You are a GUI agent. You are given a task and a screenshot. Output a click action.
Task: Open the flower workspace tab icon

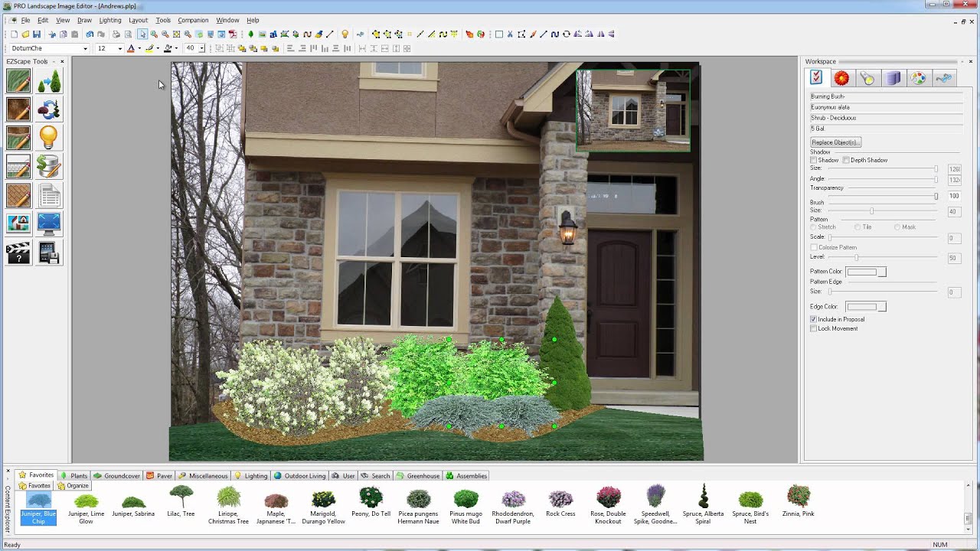tap(841, 78)
